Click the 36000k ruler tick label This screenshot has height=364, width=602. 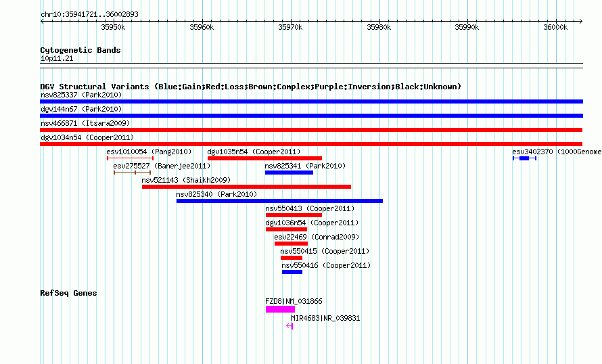coord(555,27)
